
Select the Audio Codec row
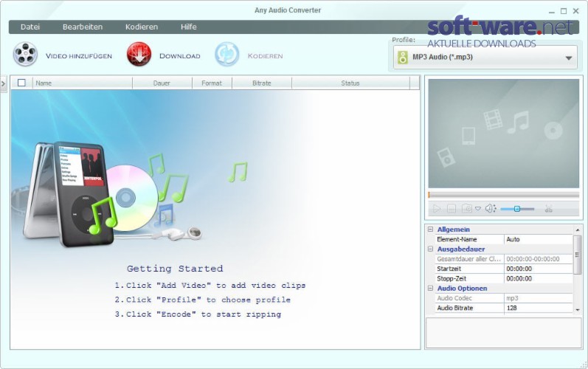[504, 298]
